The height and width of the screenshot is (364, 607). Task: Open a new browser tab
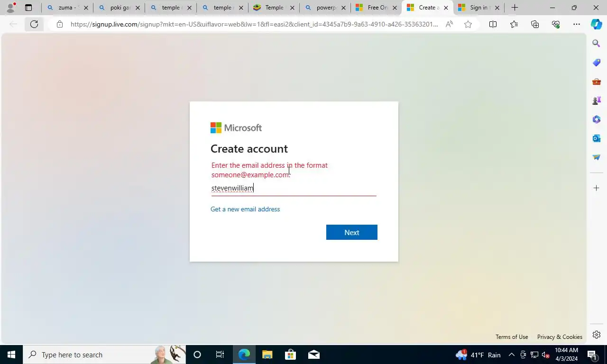[x=515, y=8]
